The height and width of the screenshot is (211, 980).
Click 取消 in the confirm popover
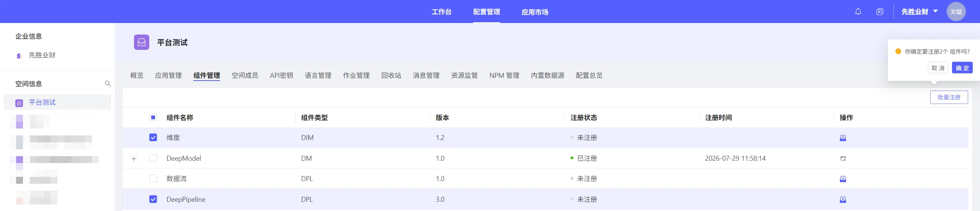pos(938,68)
